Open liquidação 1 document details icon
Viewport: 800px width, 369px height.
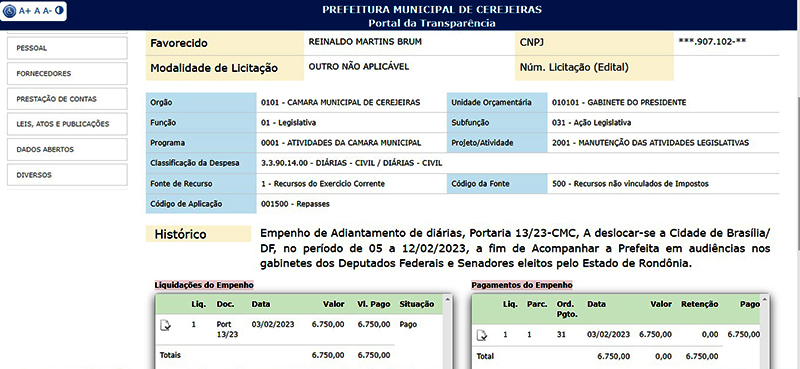pos(166,325)
